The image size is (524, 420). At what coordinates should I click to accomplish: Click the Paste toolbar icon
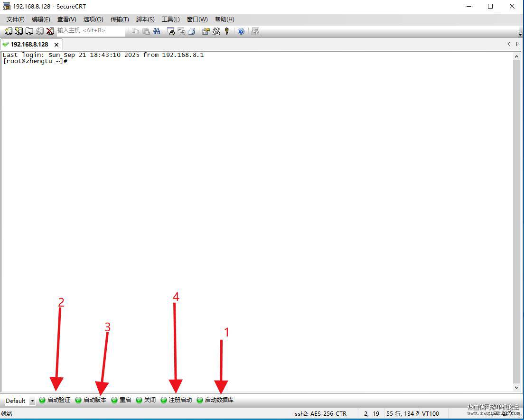click(146, 31)
